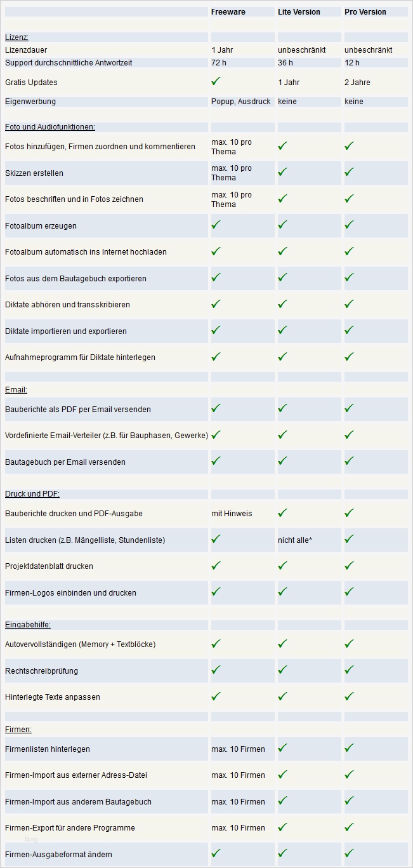Click Lite Version checkmark for Firmenlisten hinterlegen
Image resolution: width=413 pixels, height=868 pixels.
(283, 748)
